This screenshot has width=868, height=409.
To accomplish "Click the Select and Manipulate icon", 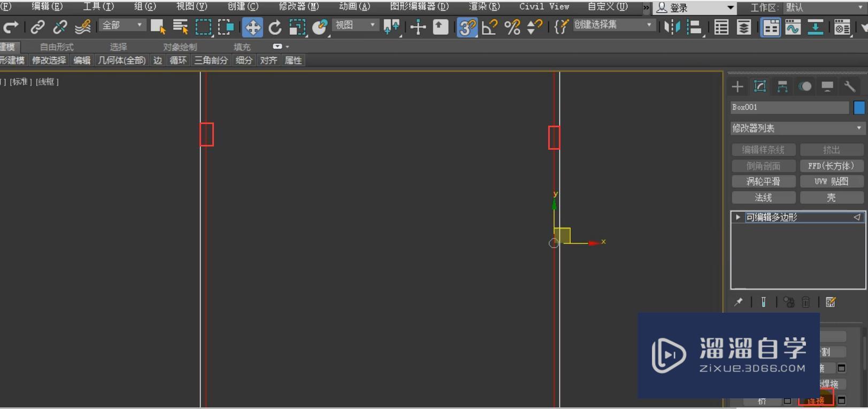I will point(418,27).
